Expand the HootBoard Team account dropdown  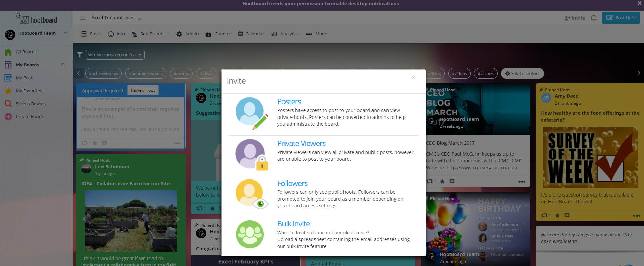pyautogui.click(x=65, y=33)
